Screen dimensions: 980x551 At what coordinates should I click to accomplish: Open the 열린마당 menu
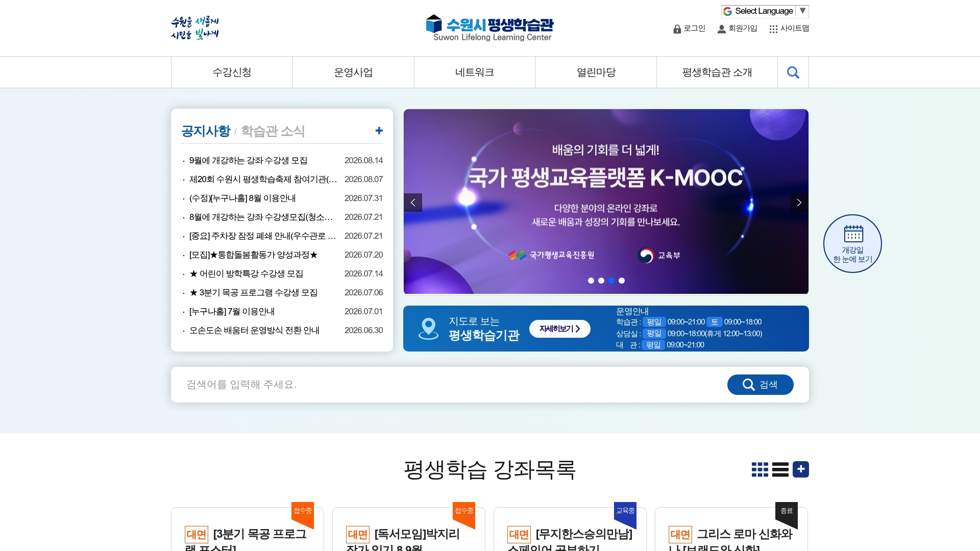point(596,72)
